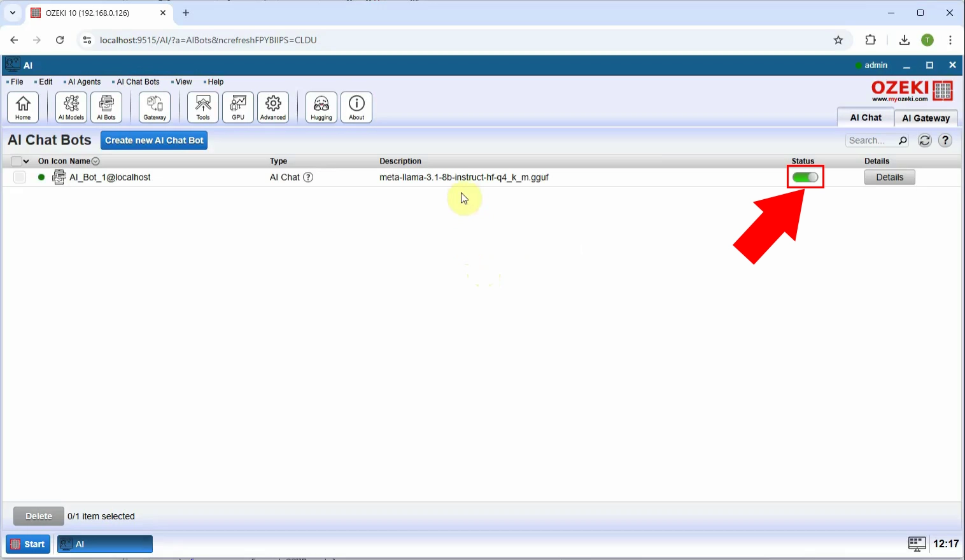Click the Status column header
This screenshot has height=560, width=965.
pos(803,161)
